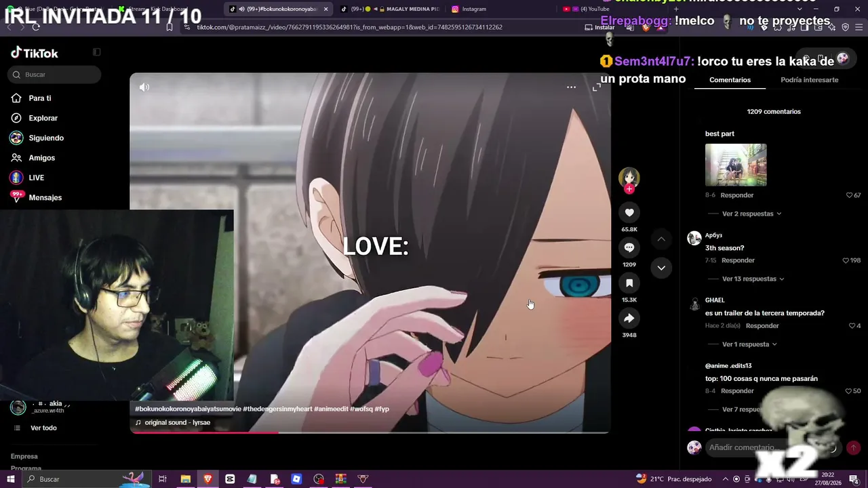Open the video three-dot options menu
Image resolution: width=868 pixels, height=488 pixels.
pos(571,87)
